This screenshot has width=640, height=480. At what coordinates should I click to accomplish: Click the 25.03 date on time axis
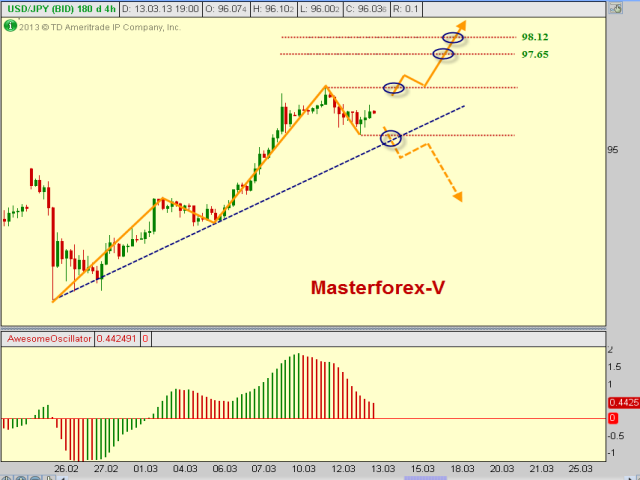[580, 469]
